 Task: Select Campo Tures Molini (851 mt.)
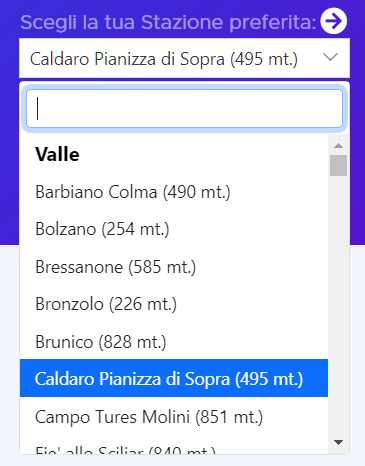click(174, 417)
